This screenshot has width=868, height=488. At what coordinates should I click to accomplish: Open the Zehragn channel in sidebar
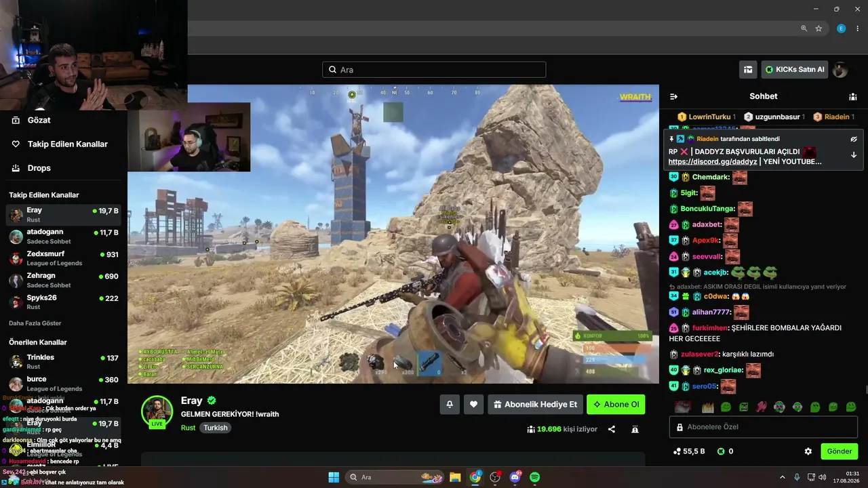pyautogui.click(x=64, y=280)
